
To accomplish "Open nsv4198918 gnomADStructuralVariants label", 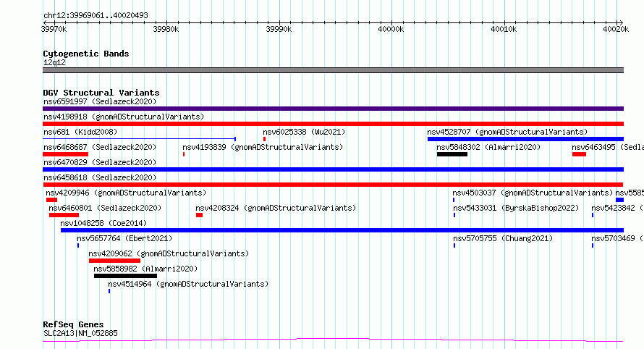I will coord(124,117).
